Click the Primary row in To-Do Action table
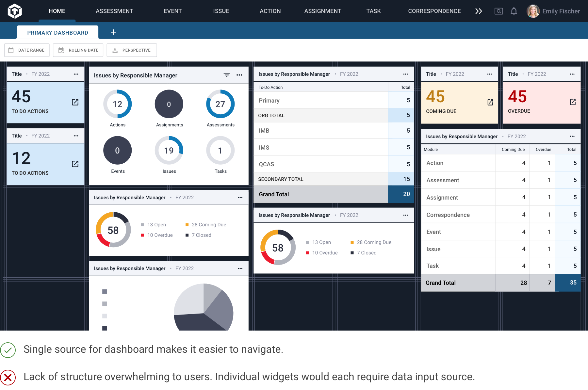Image resolution: width=588 pixels, height=390 pixels. point(334,100)
